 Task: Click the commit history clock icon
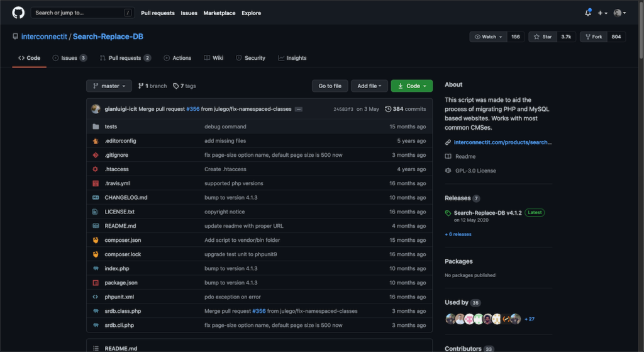click(x=387, y=109)
